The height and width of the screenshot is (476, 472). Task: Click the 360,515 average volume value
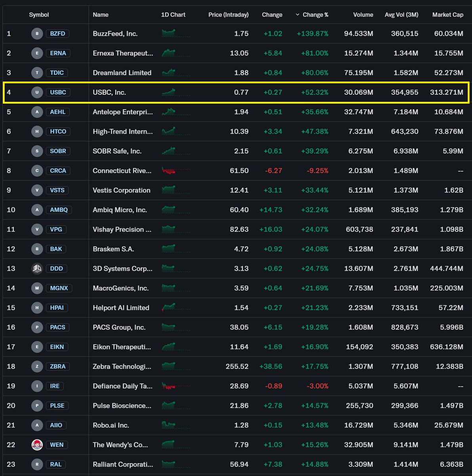tap(405, 34)
